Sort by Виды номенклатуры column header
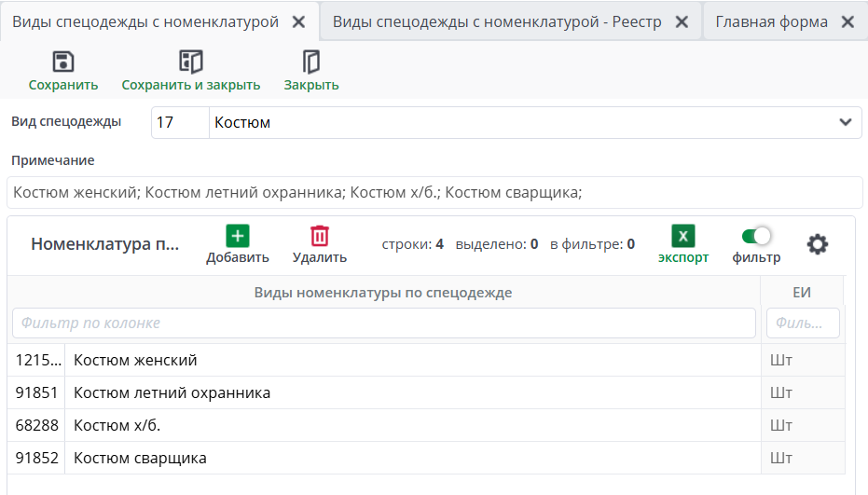The height and width of the screenshot is (495, 868). coord(383,293)
